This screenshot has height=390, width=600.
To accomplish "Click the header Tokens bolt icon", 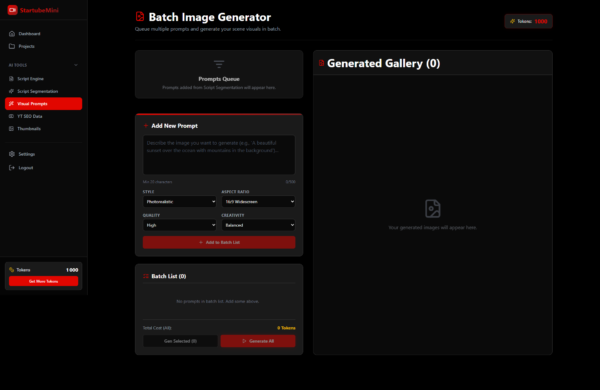I will tap(512, 21).
